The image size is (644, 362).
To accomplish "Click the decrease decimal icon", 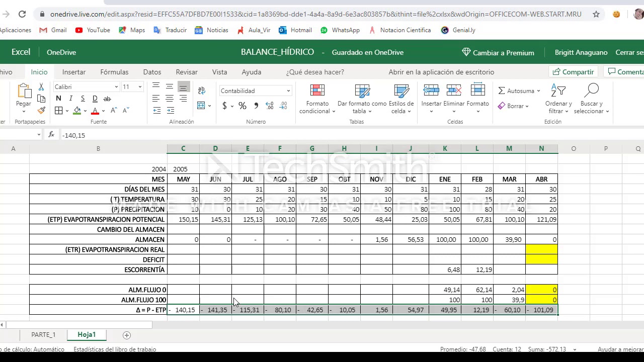I will pyautogui.click(x=283, y=106).
